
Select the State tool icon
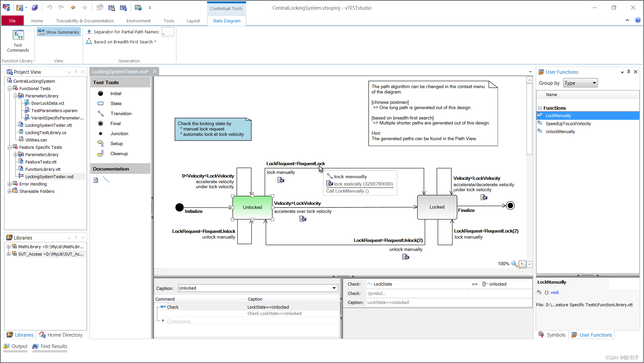101,103
